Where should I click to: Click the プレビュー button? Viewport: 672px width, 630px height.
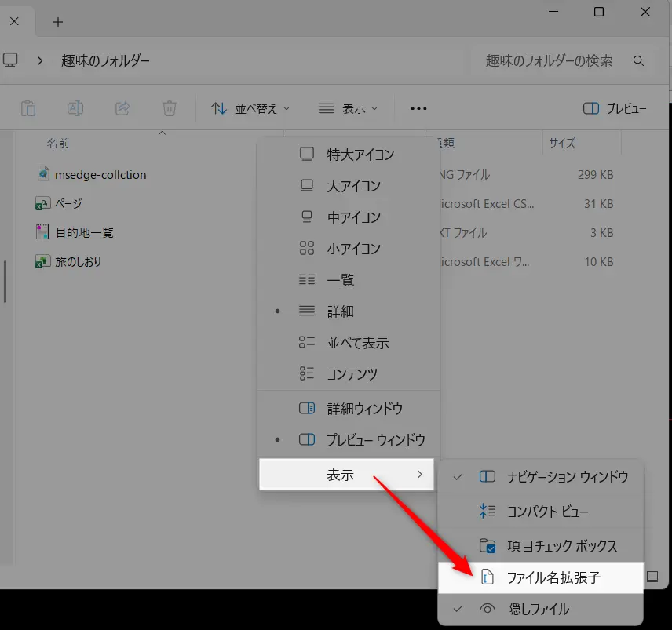tap(616, 108)
